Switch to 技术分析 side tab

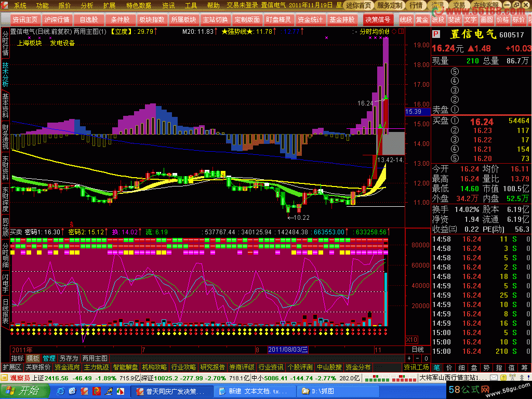pos(5,75)
